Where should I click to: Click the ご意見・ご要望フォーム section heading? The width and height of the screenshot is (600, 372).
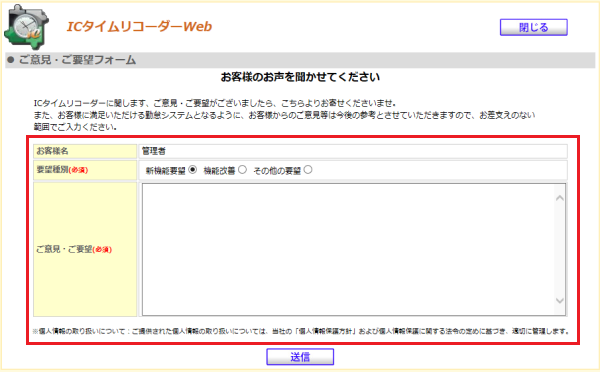[x=77, y=60]
